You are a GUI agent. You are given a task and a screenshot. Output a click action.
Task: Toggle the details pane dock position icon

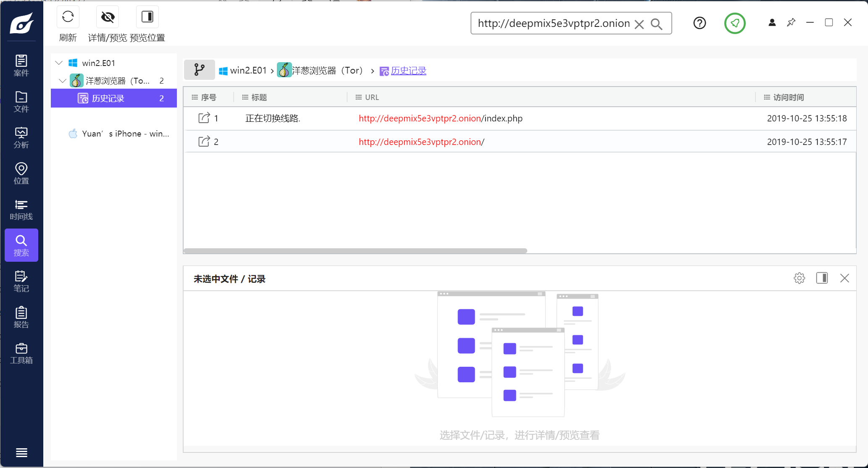822,278
